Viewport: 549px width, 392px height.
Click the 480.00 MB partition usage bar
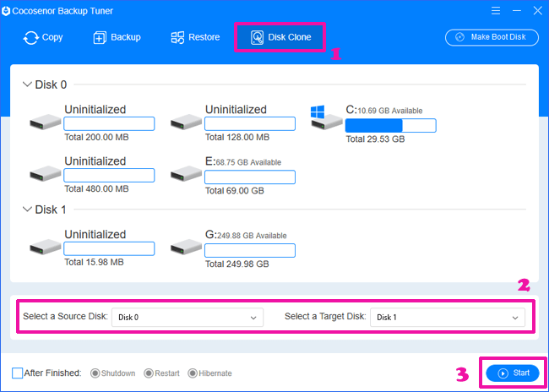pyautogui.click(x=109, y=175)
